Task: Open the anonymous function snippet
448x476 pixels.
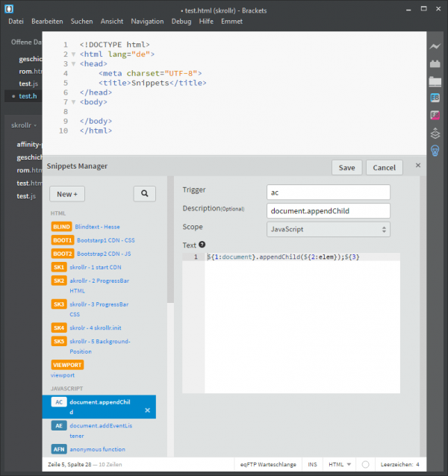Action: click(98, 449)
